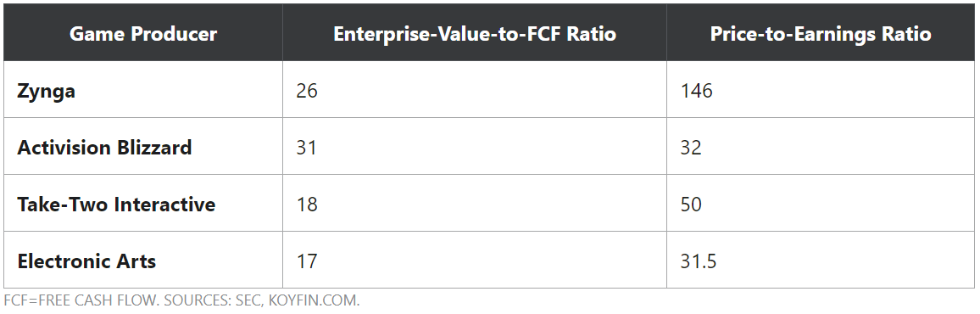The width and height of the screenshot is (980, 314).
Task: Select Take-Two's EV-to-FCF value 18
Action: pyautogui.click(x=306, y=205)
